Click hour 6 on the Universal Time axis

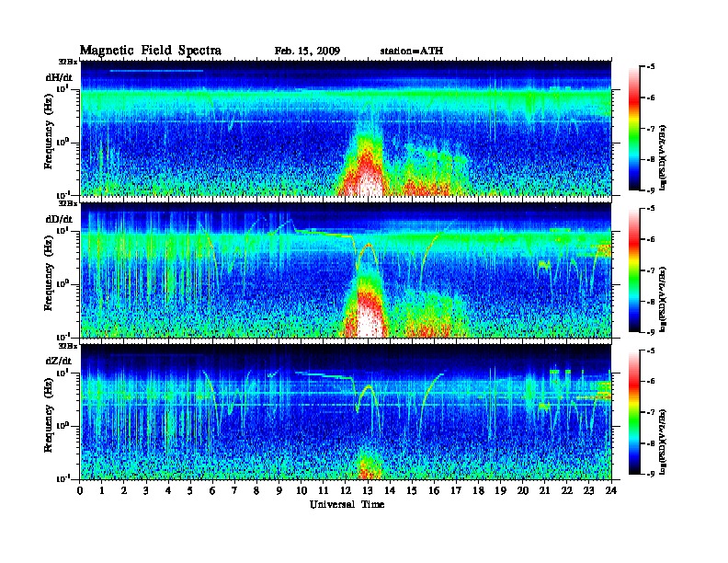click(212, 491)
